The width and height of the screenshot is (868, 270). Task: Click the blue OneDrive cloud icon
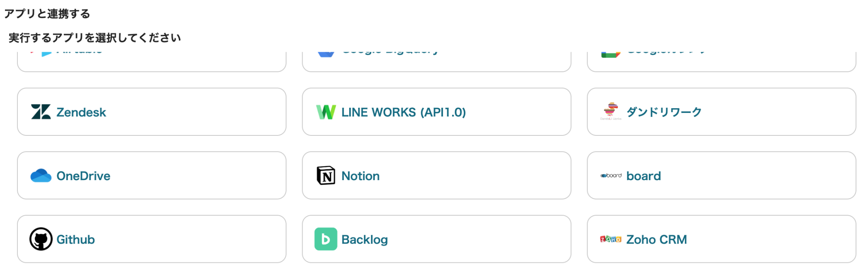click(41, 176)
